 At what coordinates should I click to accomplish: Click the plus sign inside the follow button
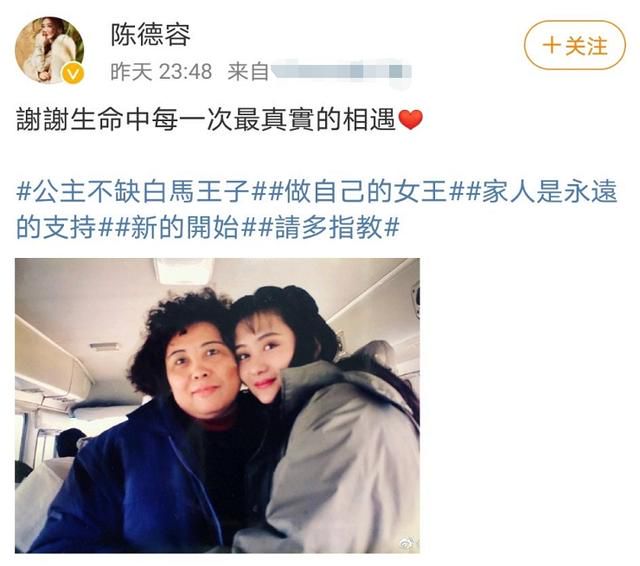pos(551,45)
